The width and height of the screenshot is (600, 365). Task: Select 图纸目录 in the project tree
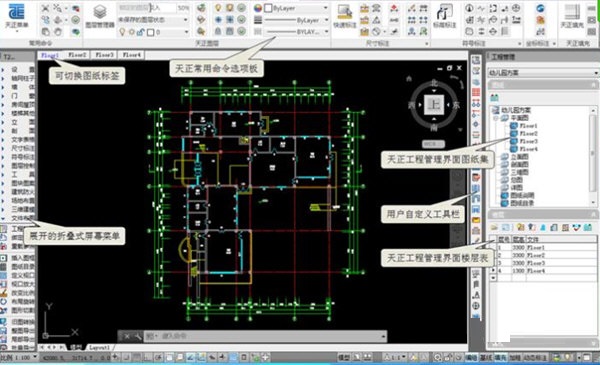coord(522,203)
